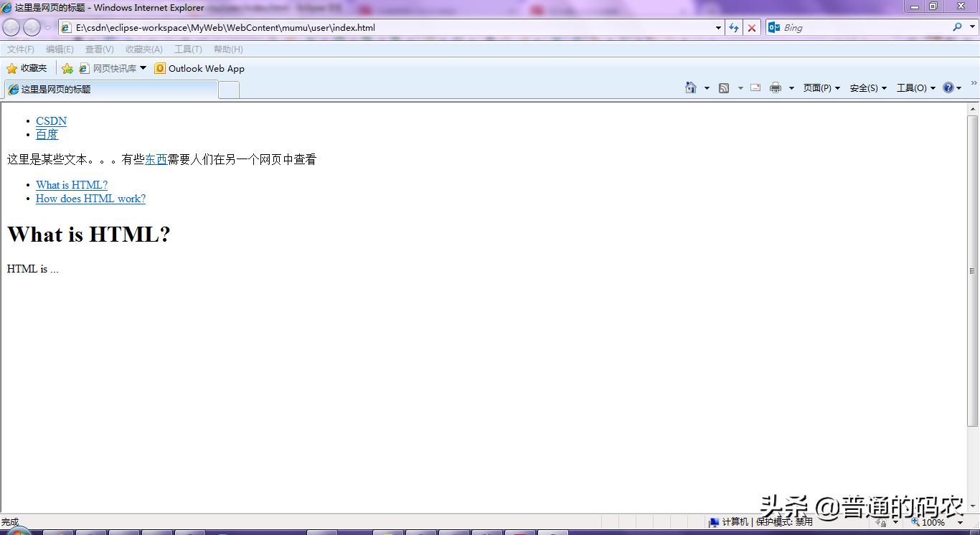Add current page to favorites
The height and width of the screenshot is (535, 980).
coord(67,67)
